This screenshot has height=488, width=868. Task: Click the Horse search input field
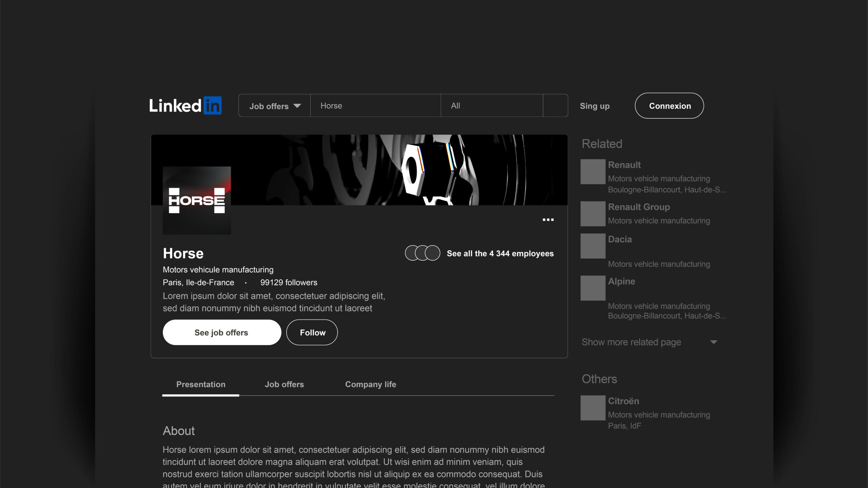376,106
